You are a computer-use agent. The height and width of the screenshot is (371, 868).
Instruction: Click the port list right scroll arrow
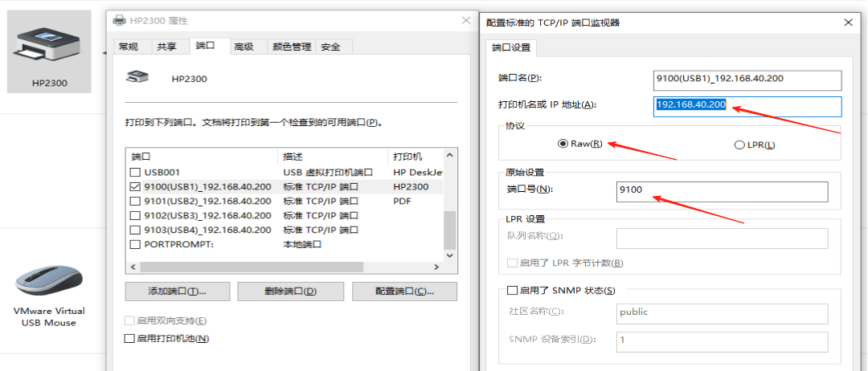point(436,267)
